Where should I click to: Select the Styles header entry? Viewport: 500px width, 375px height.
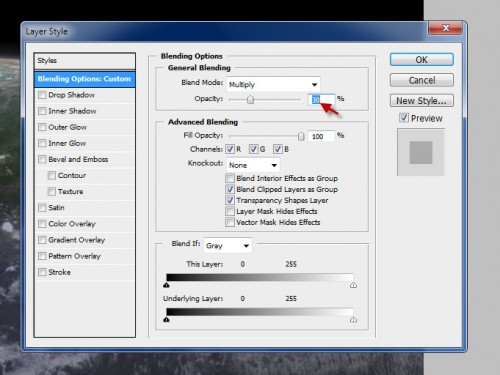point(85,61)
